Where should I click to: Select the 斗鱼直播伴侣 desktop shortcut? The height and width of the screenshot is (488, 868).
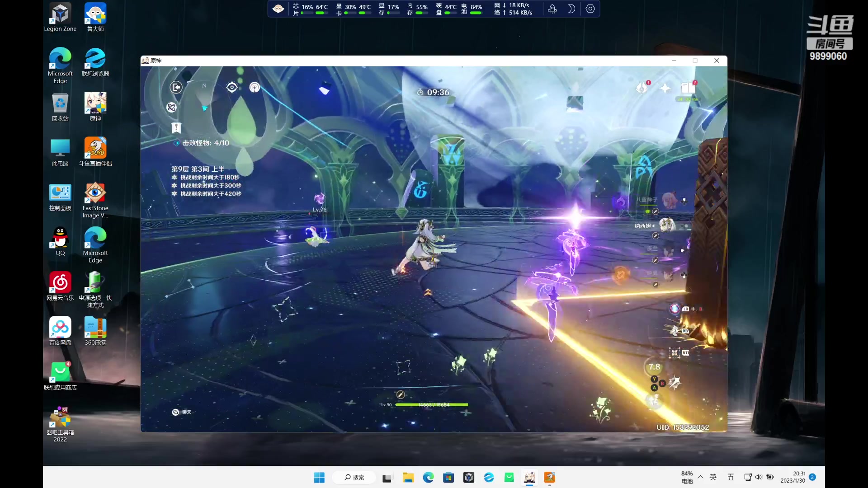(95, 152)
